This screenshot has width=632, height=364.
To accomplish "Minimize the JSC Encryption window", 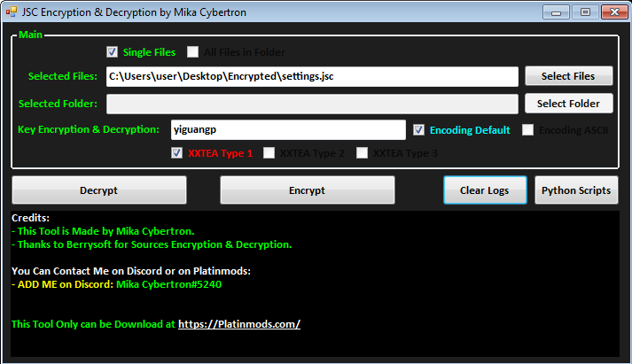I will [558, 12].
